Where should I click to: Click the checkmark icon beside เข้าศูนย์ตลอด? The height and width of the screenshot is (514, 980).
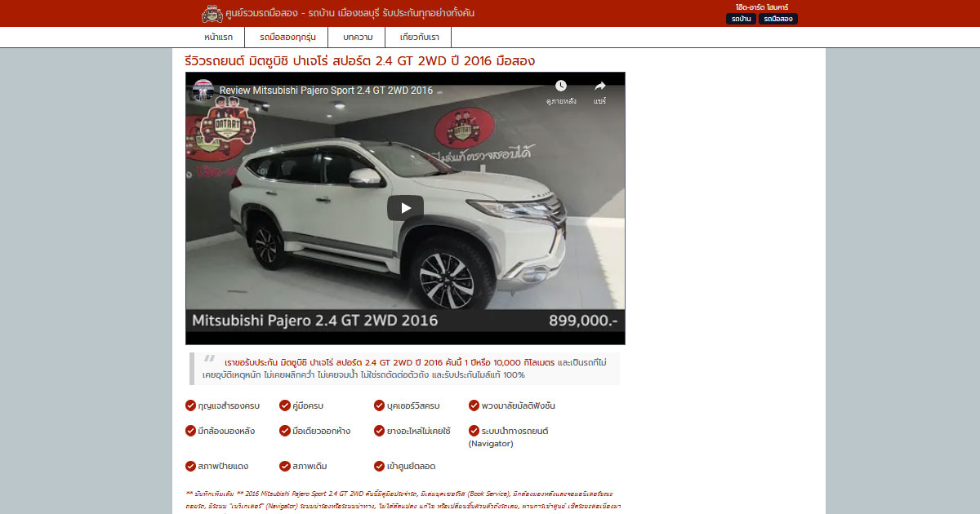tap(380, 467)
